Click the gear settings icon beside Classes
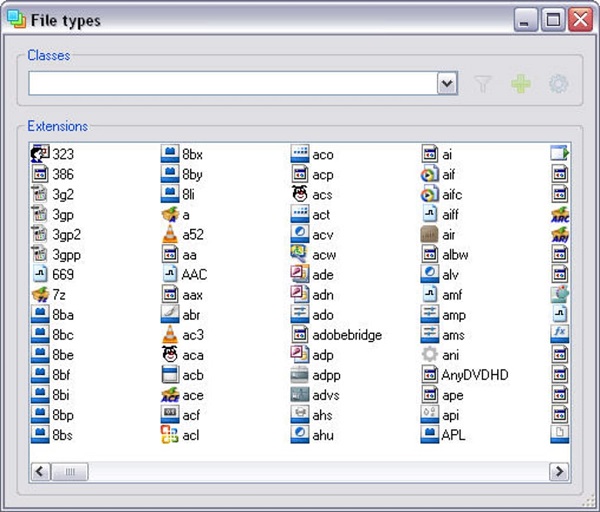600x512 pixels. pyautogui.click(x=558, y=84)
